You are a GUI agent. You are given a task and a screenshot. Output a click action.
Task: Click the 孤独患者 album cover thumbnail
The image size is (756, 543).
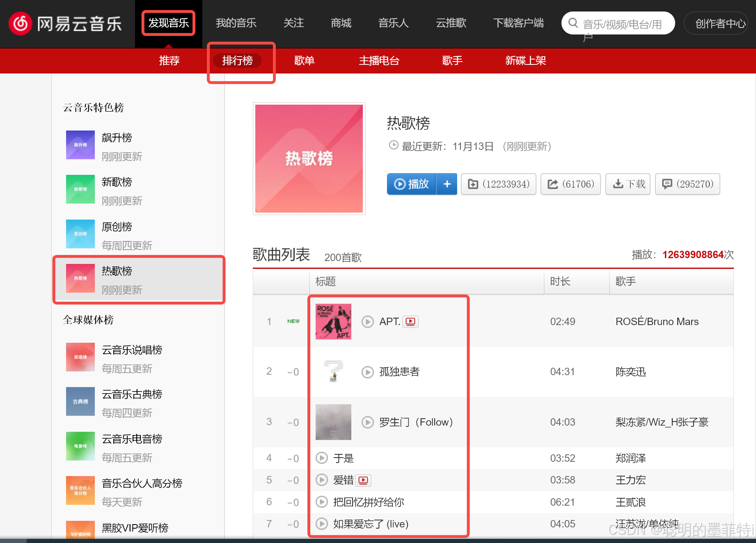pyautogui.click(x=333, y=372)
